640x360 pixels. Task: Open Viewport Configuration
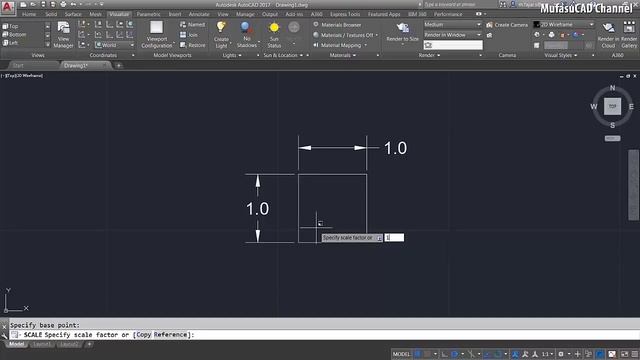click(156, 35)
